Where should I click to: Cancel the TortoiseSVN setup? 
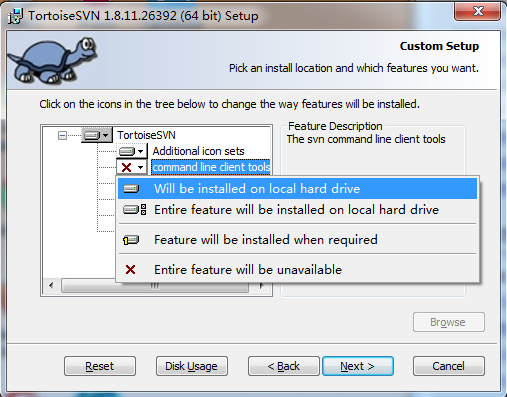click(x=449, y=366)
